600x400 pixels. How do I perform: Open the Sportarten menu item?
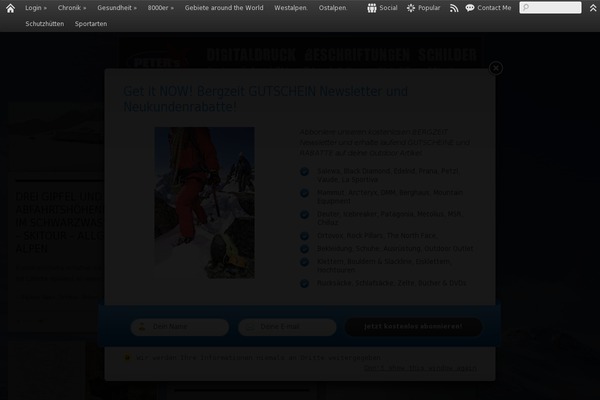click(x=91, y=24)
